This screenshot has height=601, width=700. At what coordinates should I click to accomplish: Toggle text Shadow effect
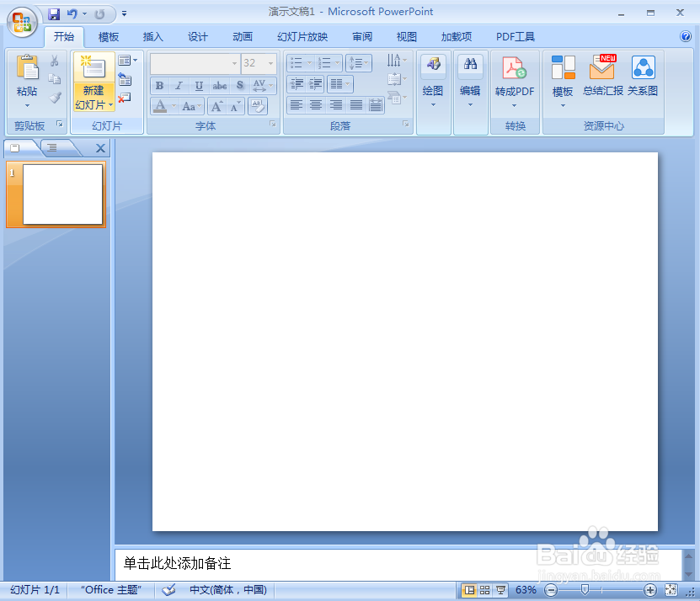click(x=240, y=85)
